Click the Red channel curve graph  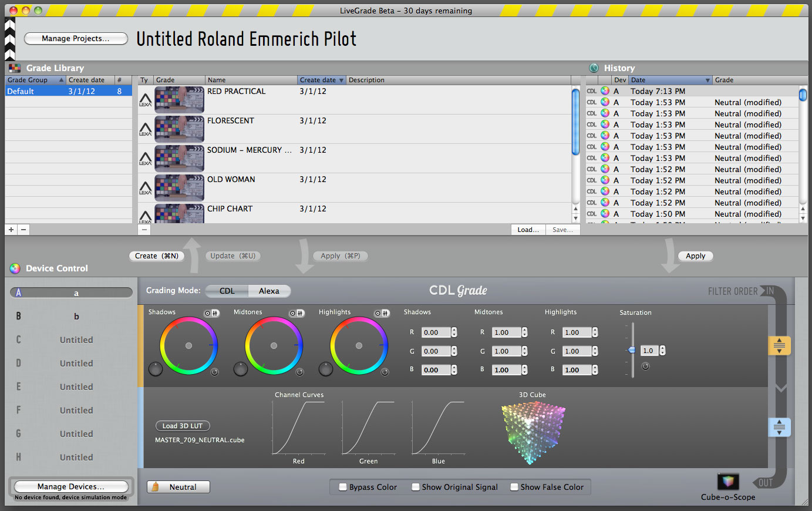(x=298, y=428)
